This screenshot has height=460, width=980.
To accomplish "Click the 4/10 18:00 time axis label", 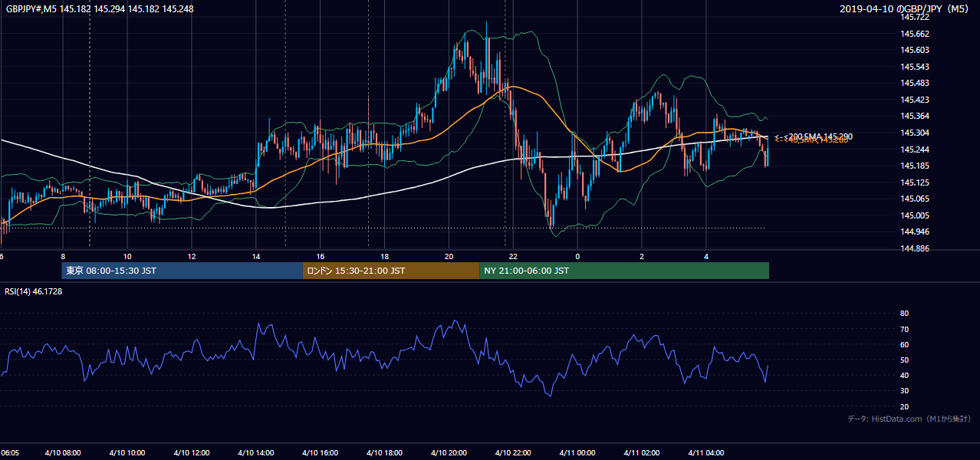I will [x=385, y=452].
